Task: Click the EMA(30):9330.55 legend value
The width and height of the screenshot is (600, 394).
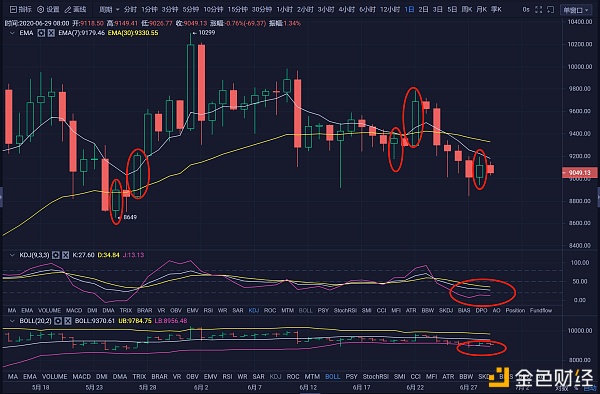Action: 133,33
